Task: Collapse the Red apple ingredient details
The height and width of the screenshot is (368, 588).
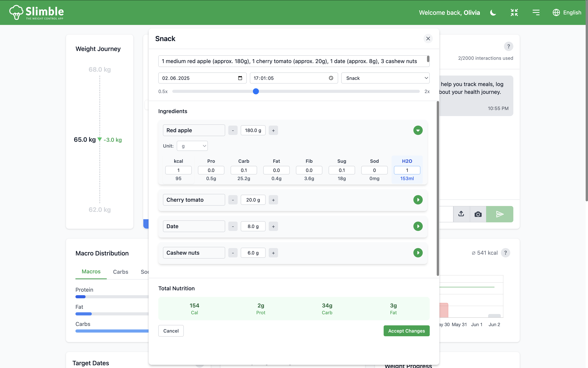Action: point(418,130)
